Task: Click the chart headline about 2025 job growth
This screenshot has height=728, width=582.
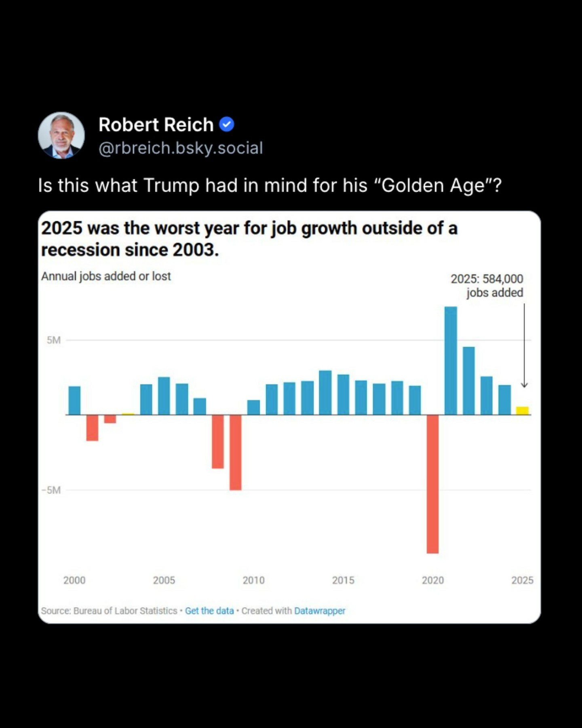Action: (x=249, y=239)
